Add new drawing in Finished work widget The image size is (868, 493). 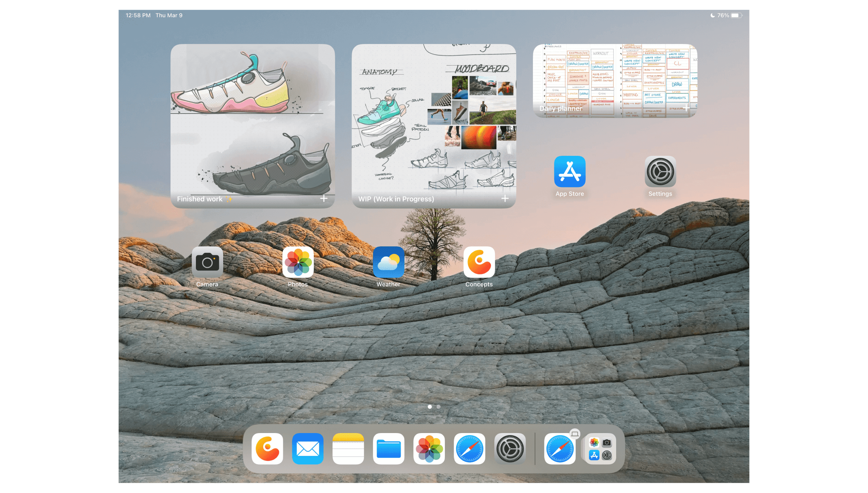[324, 198]
